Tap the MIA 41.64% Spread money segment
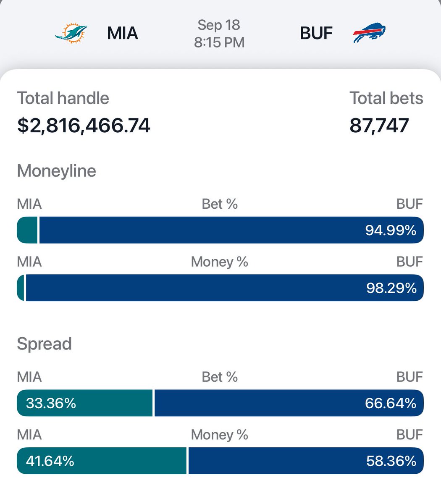The width and height of the screenshot is (441, 504). coord(102,461)
